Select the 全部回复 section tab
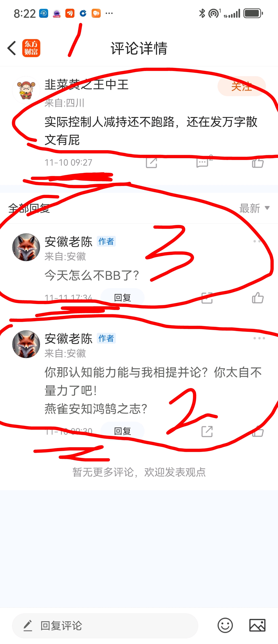278x644 pixels. [29, 208]
